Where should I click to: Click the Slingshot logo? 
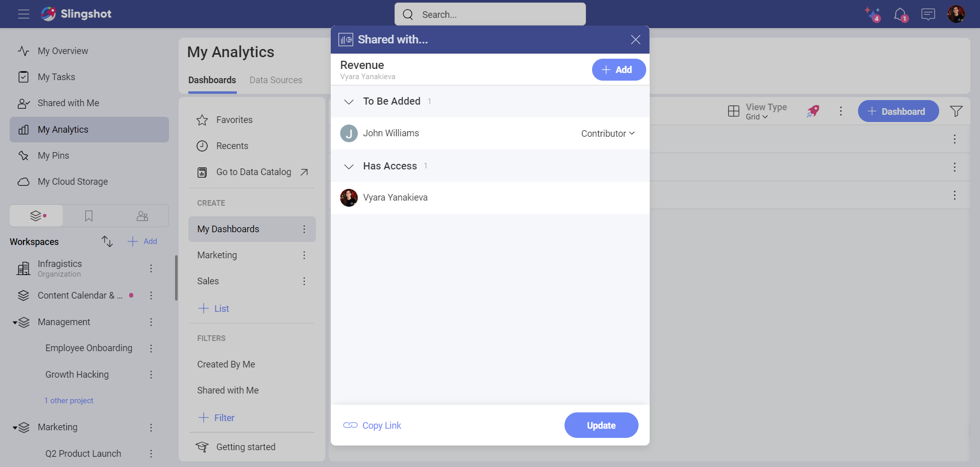76,14
